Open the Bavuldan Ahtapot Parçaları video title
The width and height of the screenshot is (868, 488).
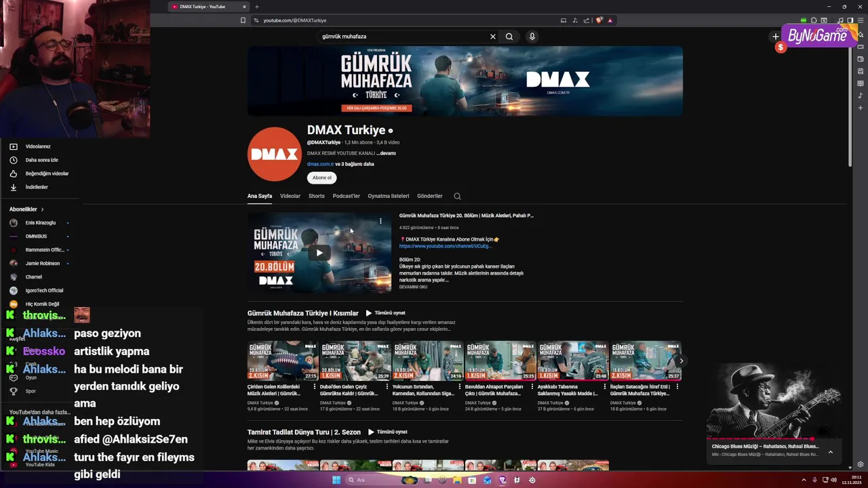click(x=494, y=390)
